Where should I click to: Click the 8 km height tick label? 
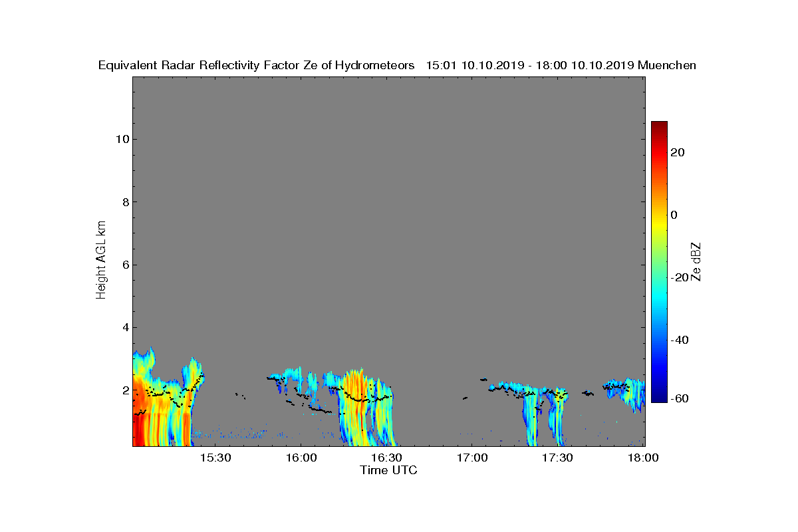tap(124, 201)
